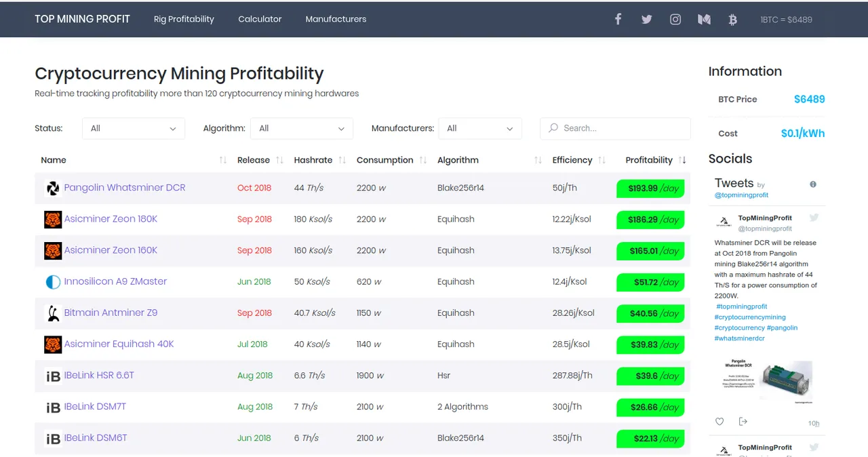Image resolution: width=868 pixels, height=457 pixels.
Task: Open Innosilicon A9 ZMaster link
Action: [115, 281]
